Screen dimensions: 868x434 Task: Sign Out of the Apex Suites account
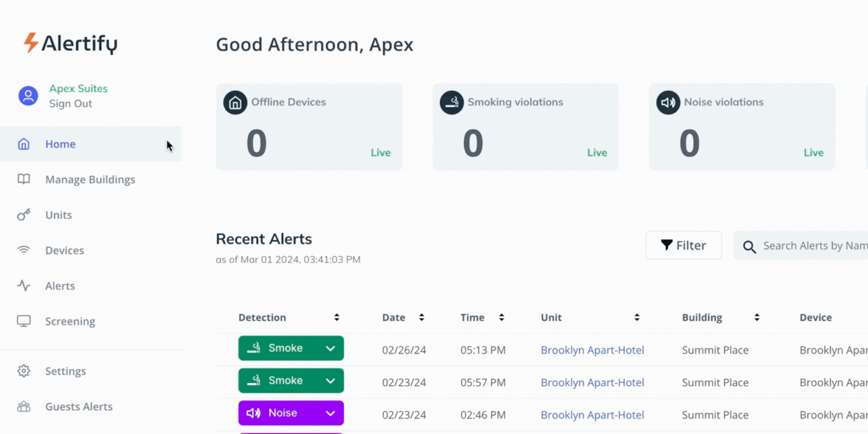tap(70, 104)
